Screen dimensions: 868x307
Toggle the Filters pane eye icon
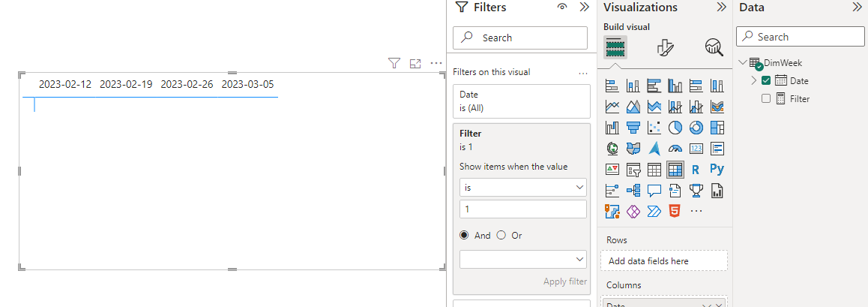click(x=562, y=7)
